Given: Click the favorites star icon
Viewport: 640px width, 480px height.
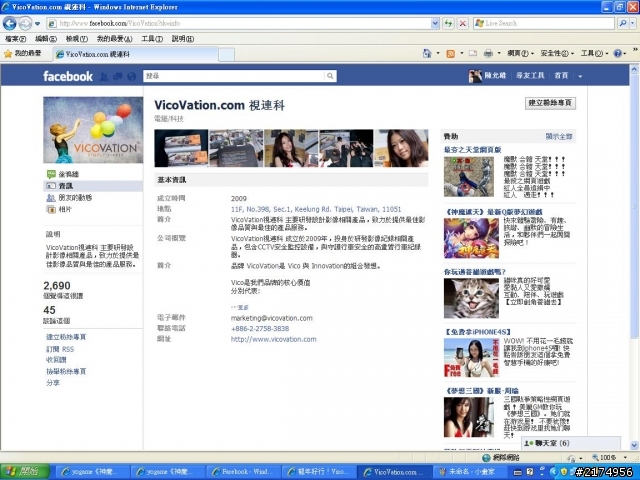Looking at the screenshot, I should (x=8, y=53).
